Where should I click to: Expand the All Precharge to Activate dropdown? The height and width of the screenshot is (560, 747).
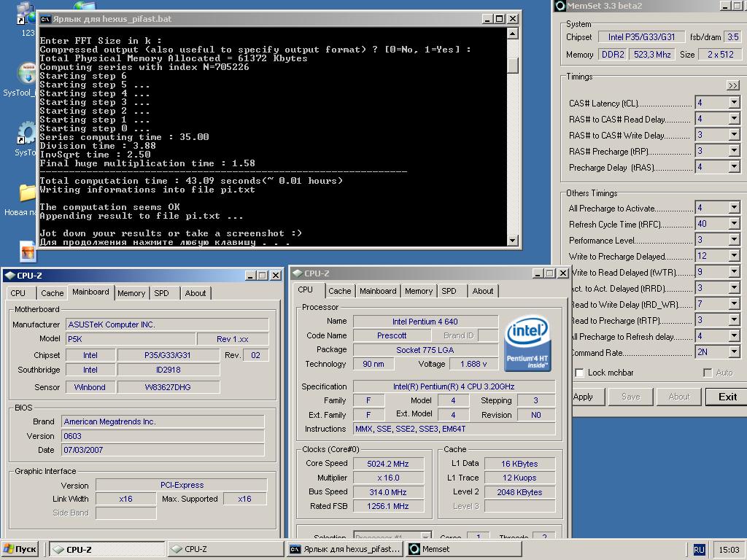pyautogui.click(x=734, y=208)
